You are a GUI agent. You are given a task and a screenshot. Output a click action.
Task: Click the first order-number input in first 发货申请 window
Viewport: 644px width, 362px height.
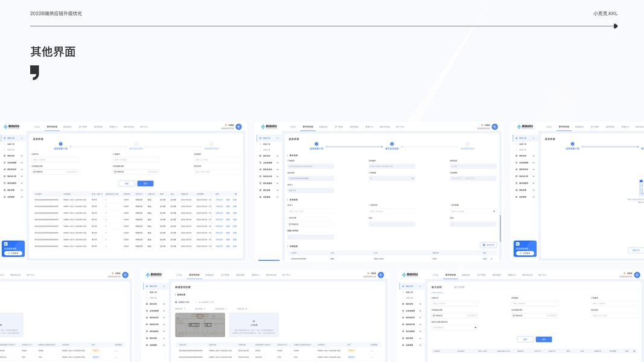55,160
